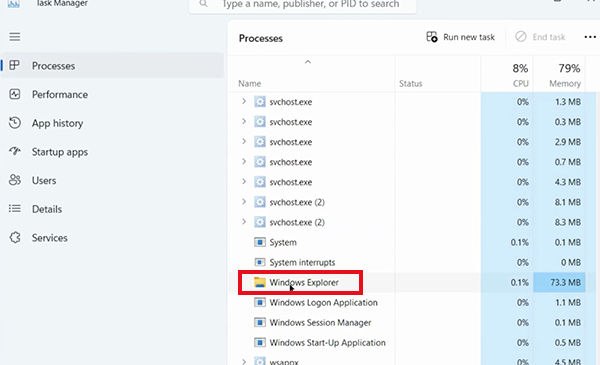Click the magnifier icon in search box

203,4
